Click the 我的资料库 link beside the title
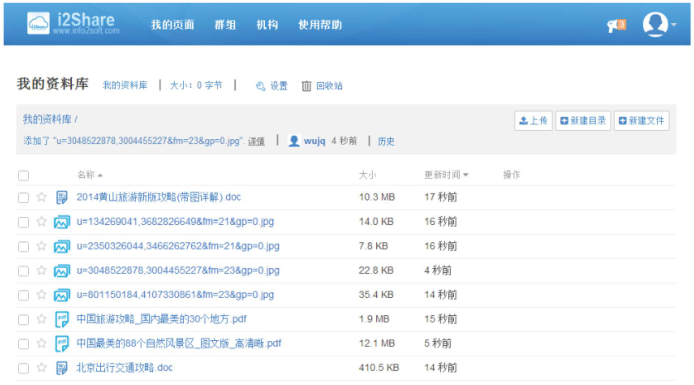This screenshot has width=694, height=385. coord(125,85)
